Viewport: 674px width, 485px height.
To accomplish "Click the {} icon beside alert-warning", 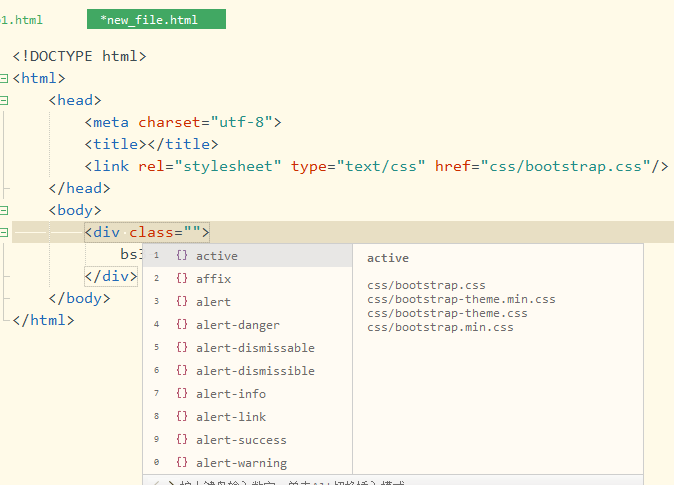I will pyautogui.click(x=182, y=463).
